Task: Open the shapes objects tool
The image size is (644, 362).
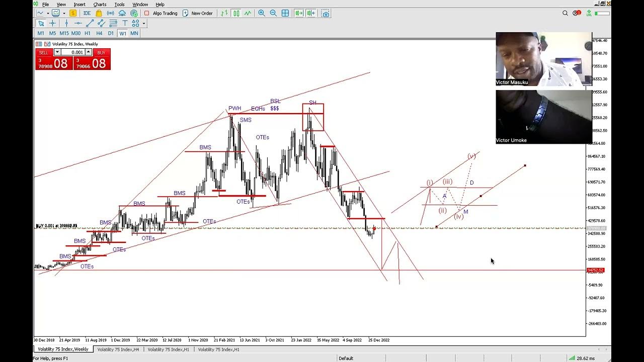Action: (x=135, y=23)
